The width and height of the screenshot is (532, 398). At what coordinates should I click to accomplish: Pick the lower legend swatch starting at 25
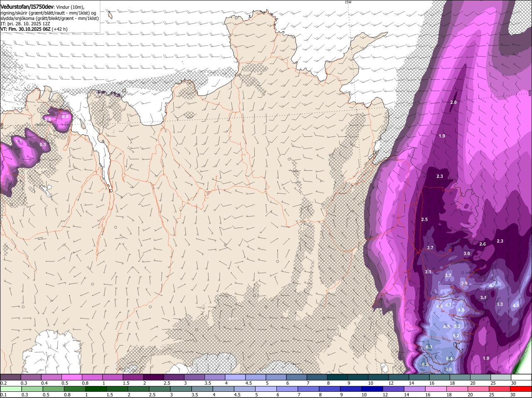point(500,388)
